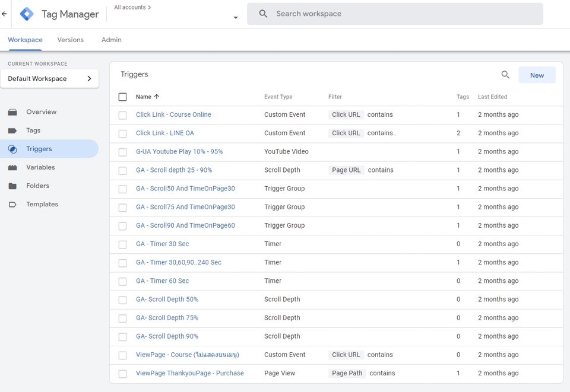Switch to the Versions tab

(70, 40)
